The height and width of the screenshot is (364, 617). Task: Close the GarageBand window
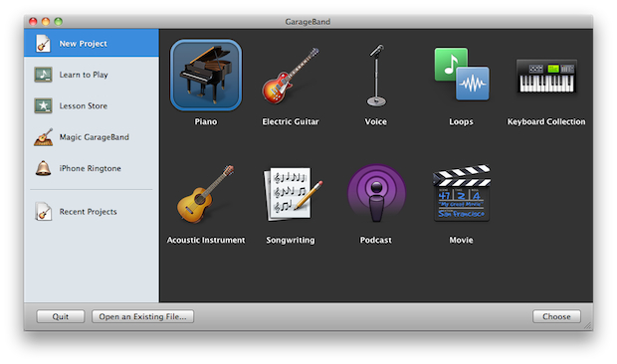tap(33, 22)
